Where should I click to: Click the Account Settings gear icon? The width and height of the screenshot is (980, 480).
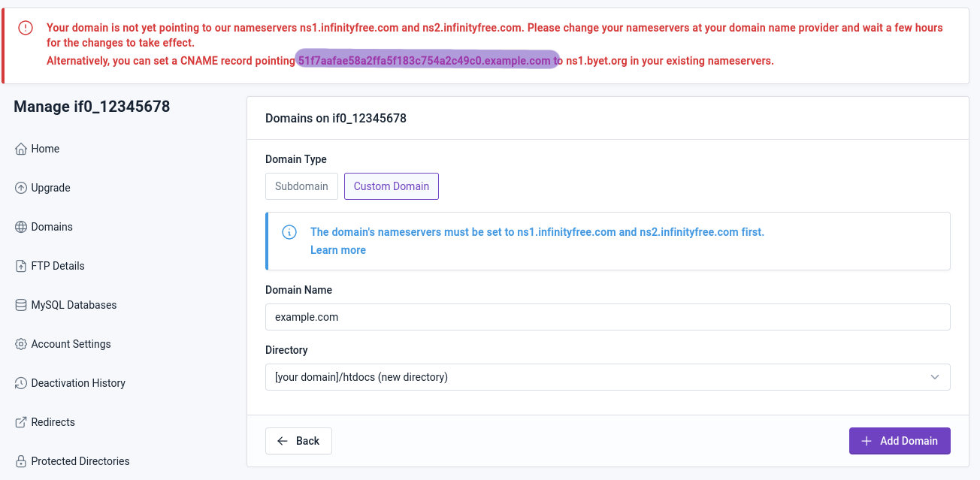click(x=21, y=344)
